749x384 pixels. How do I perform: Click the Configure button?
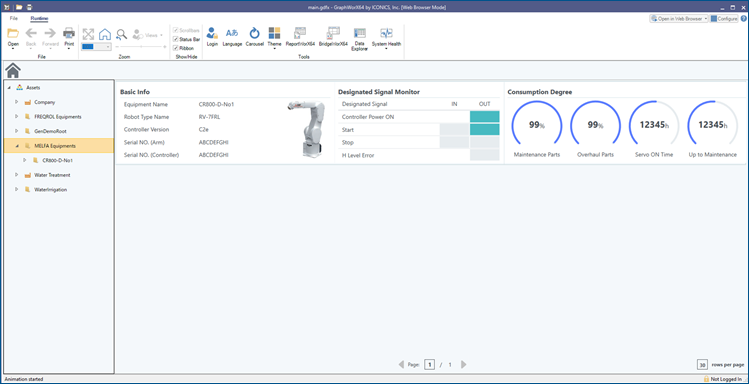click(x=724, y=19)
